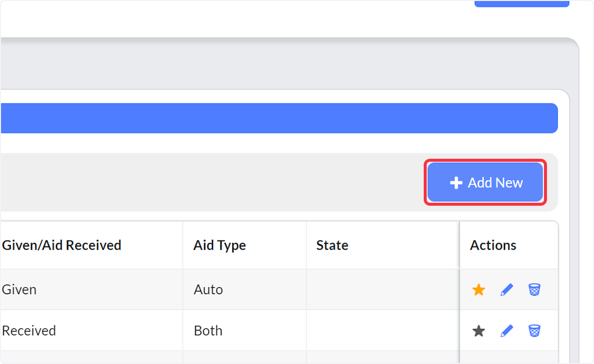Click the wide blue section header bar
594x364 pixels.
click(x=279, y=118)
